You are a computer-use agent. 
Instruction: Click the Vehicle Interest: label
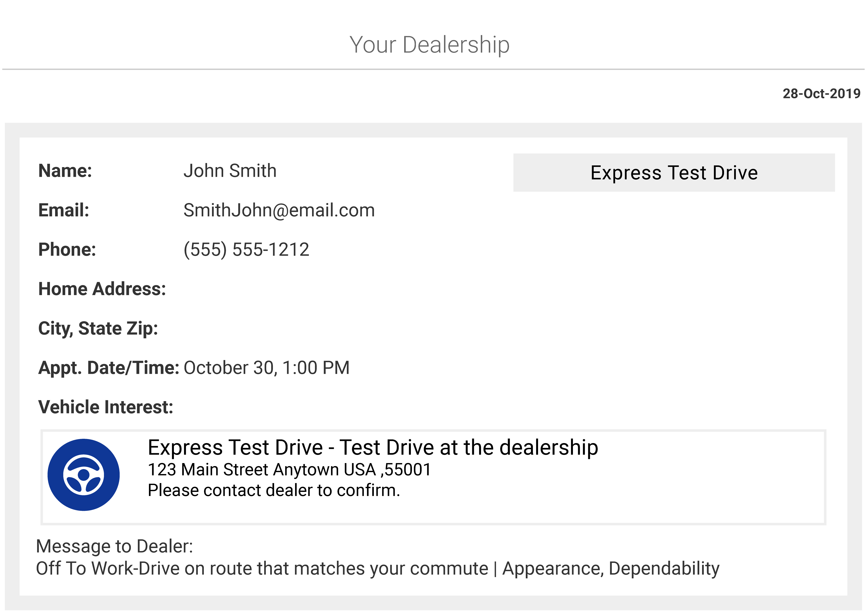(x=105, y=407)
